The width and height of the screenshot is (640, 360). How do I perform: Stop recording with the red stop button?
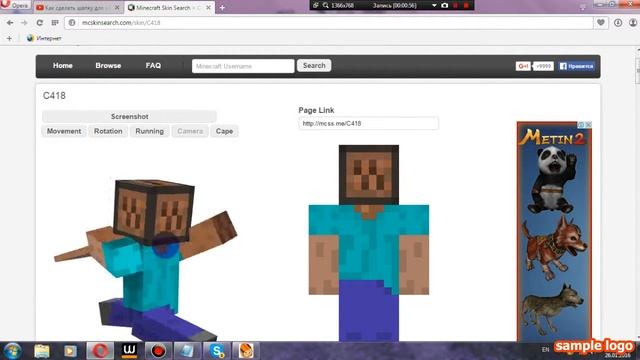[x=466, y=6]
